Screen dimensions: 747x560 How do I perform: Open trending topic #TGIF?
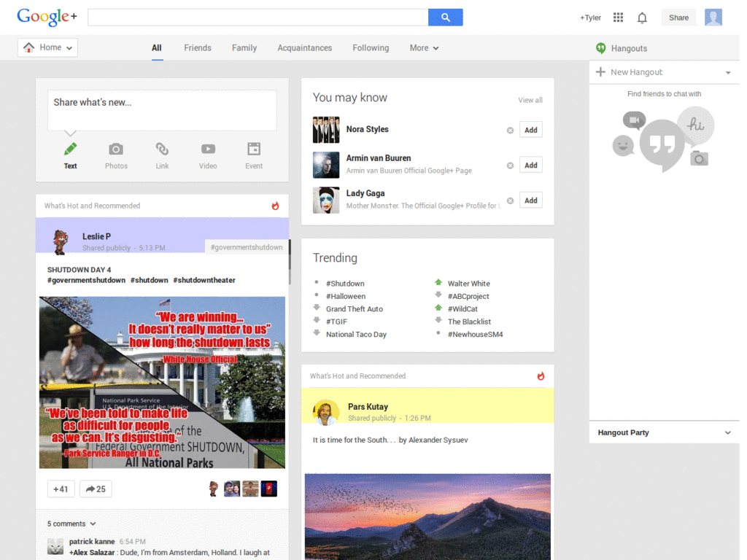[x=336, y=322]
